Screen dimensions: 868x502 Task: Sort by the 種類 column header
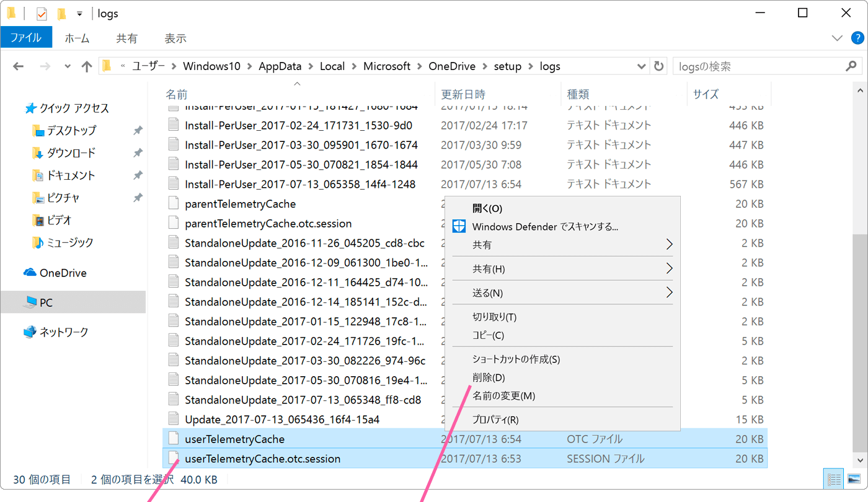(578, 94)
